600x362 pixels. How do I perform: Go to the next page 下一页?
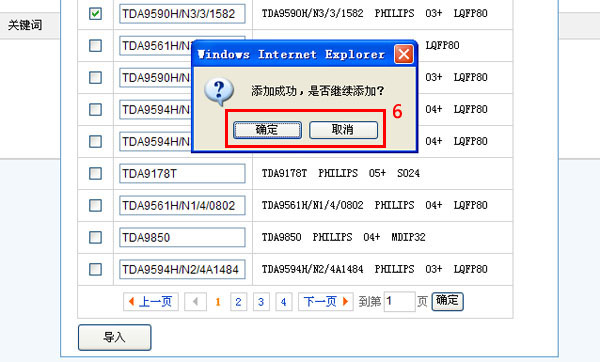(326, 302)
